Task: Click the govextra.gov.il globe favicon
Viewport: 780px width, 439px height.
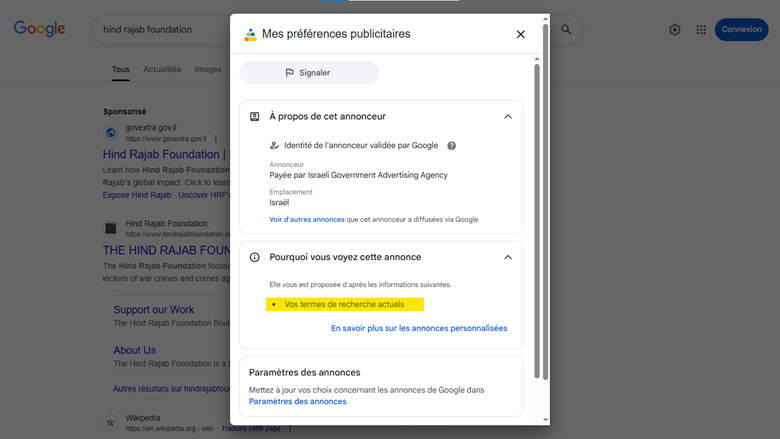Action: coord(110,133)
